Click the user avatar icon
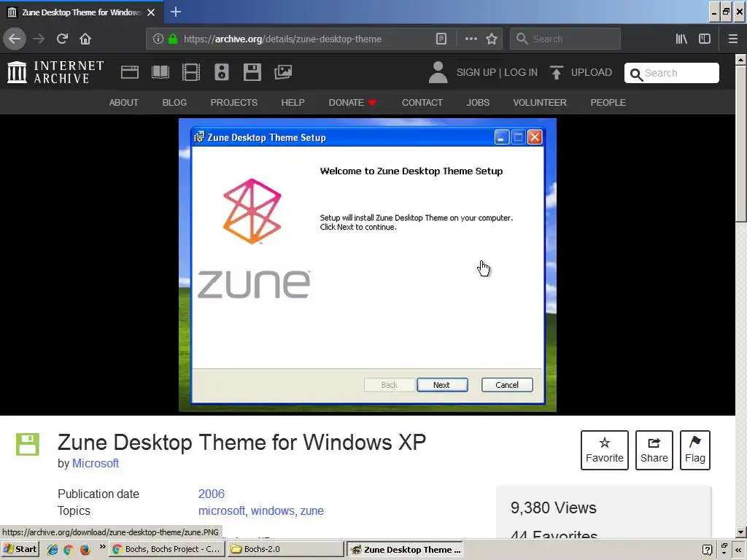The width and height of the screenshot is (747, 560). click(x=438, y=72)
